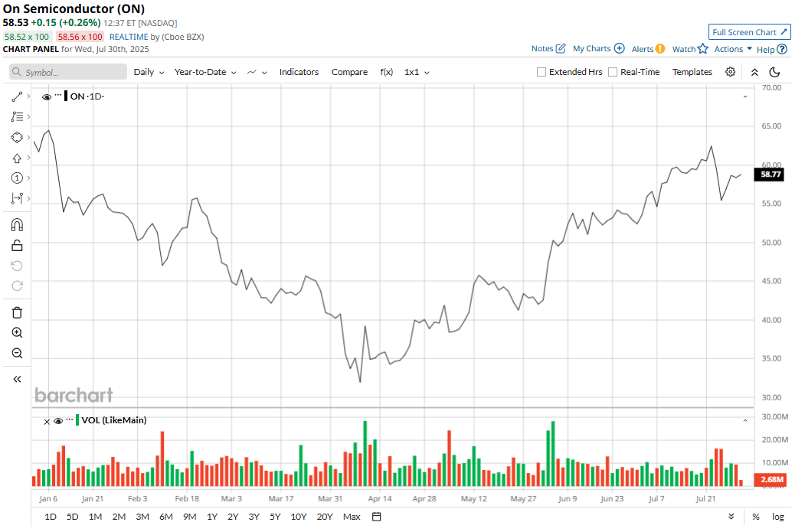Collapse the drawing tools sidebar
This screenshot has width=805, height=532.
coord(17,379)
